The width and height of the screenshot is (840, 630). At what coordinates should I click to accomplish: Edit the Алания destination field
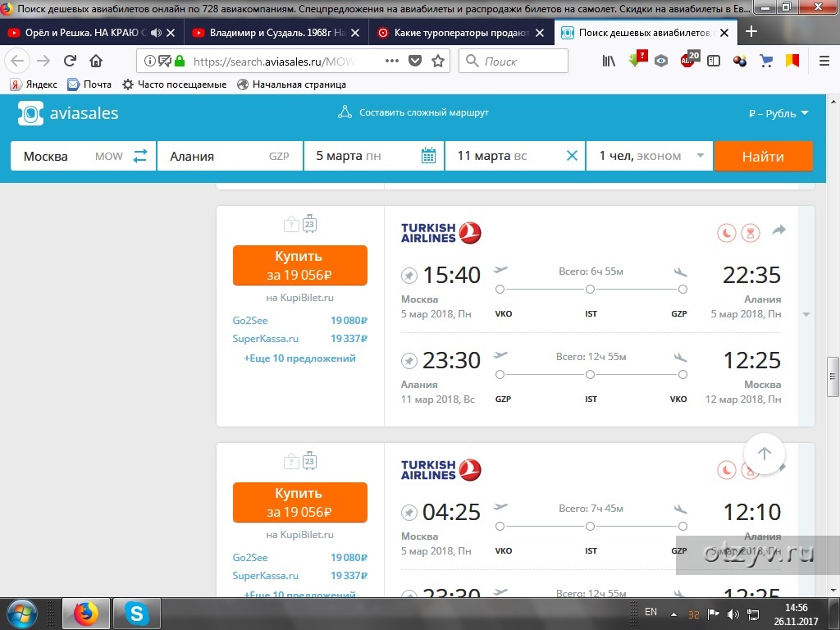tap(230, 157)
